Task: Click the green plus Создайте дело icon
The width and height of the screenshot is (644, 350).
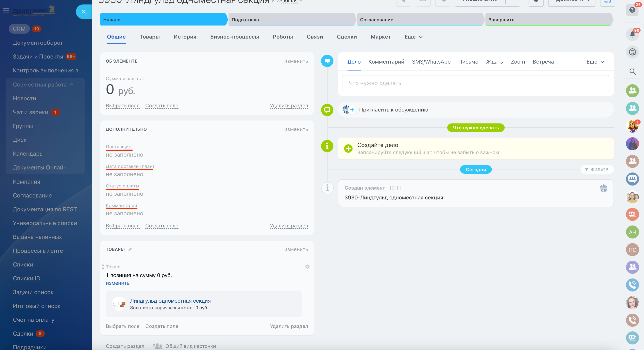Action: click(x=348, y=148)
